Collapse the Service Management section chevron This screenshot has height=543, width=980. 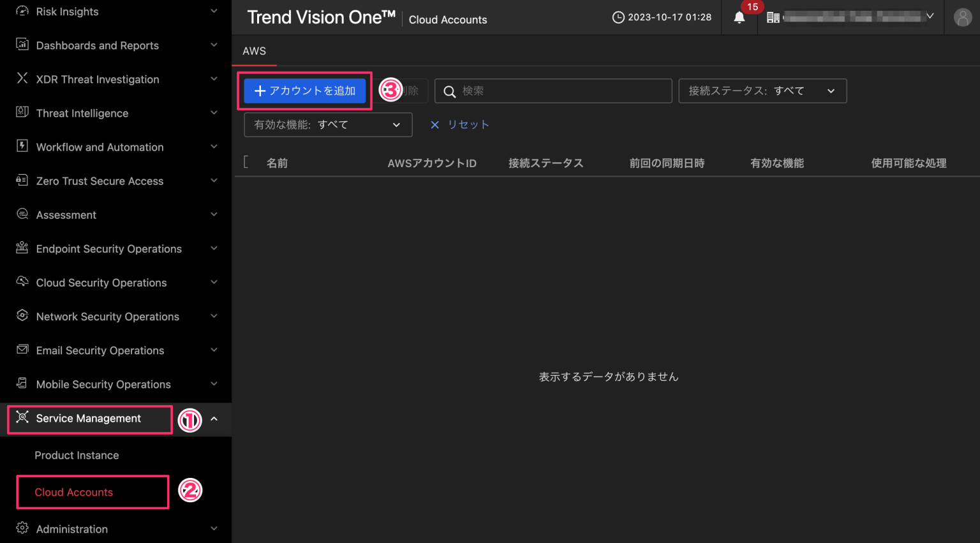tap(213, 419)
